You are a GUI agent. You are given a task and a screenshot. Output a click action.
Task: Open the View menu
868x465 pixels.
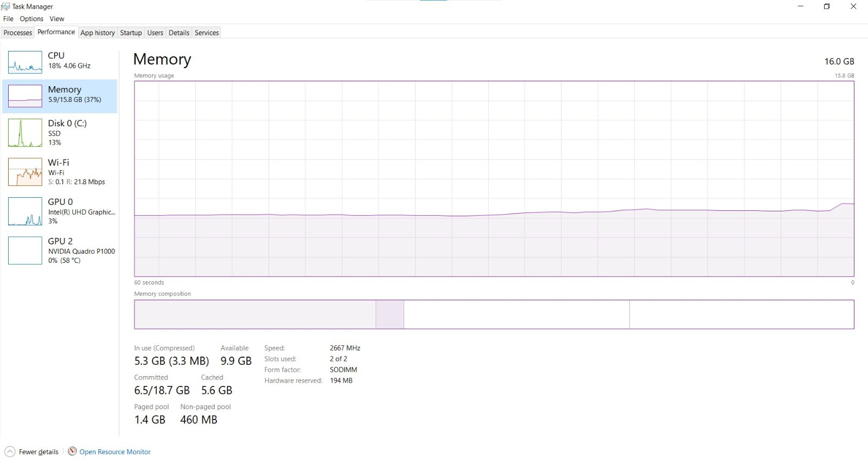tap(57, 18)
